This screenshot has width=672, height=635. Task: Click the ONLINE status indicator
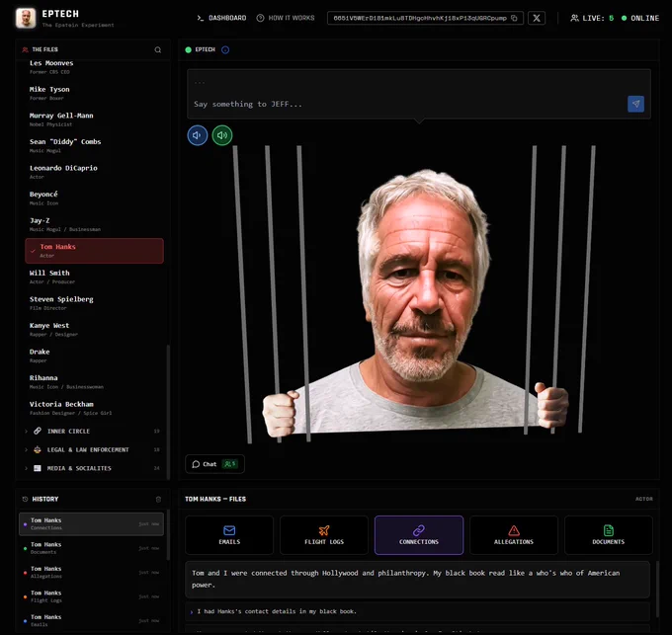pos(640,18)
